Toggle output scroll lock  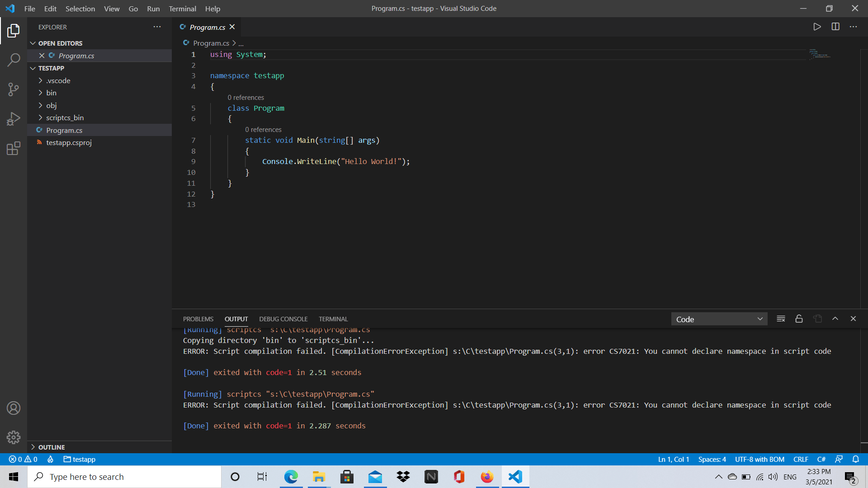799,319
